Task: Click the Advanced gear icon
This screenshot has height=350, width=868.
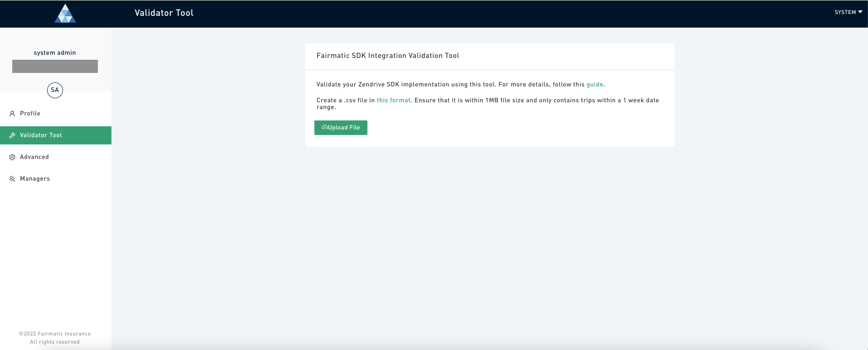Action: pos(12,157)
